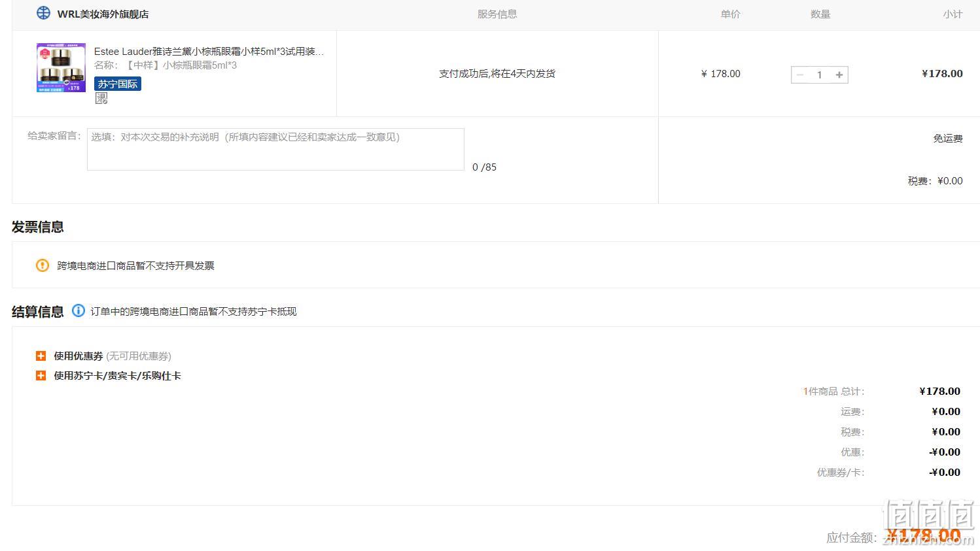Click the 优惠券/卡 -¥0.00 value
The image size is (980, 551).
(x=945, y=472)
